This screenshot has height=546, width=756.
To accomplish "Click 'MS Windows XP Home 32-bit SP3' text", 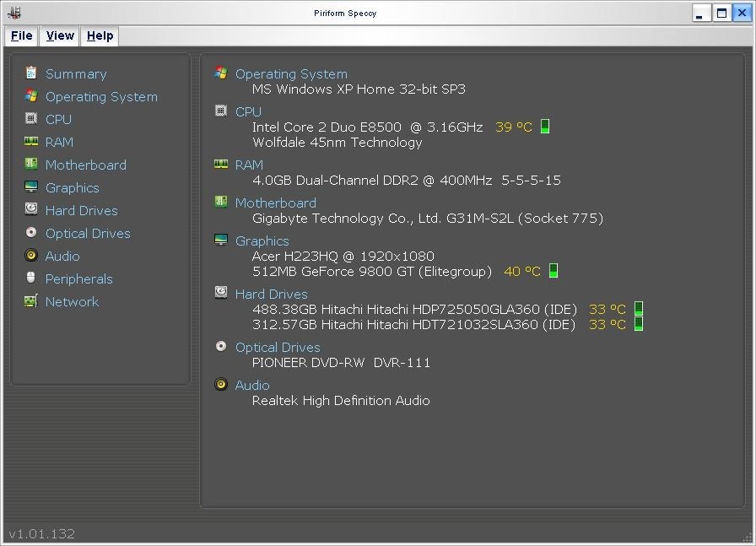I will 359,89.
